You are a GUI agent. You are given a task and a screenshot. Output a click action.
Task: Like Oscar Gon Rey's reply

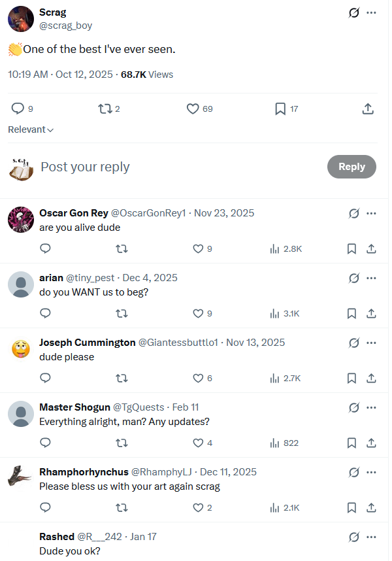click(199, 248)
